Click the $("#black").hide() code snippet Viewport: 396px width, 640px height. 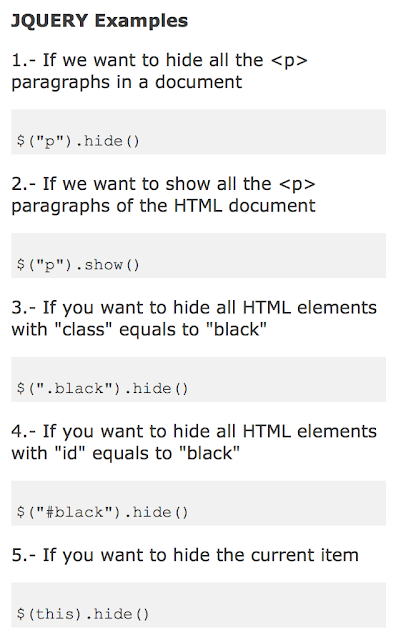[x=102, y=512]
